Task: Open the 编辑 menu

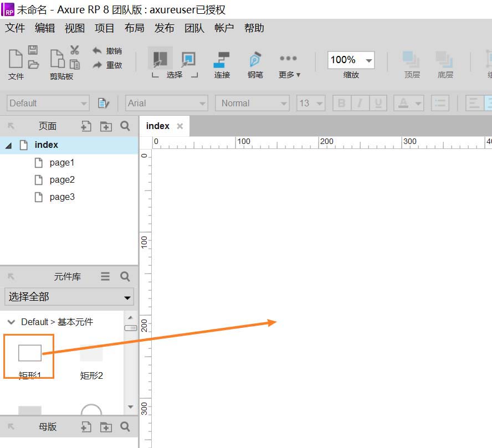Action: point(45,28)
